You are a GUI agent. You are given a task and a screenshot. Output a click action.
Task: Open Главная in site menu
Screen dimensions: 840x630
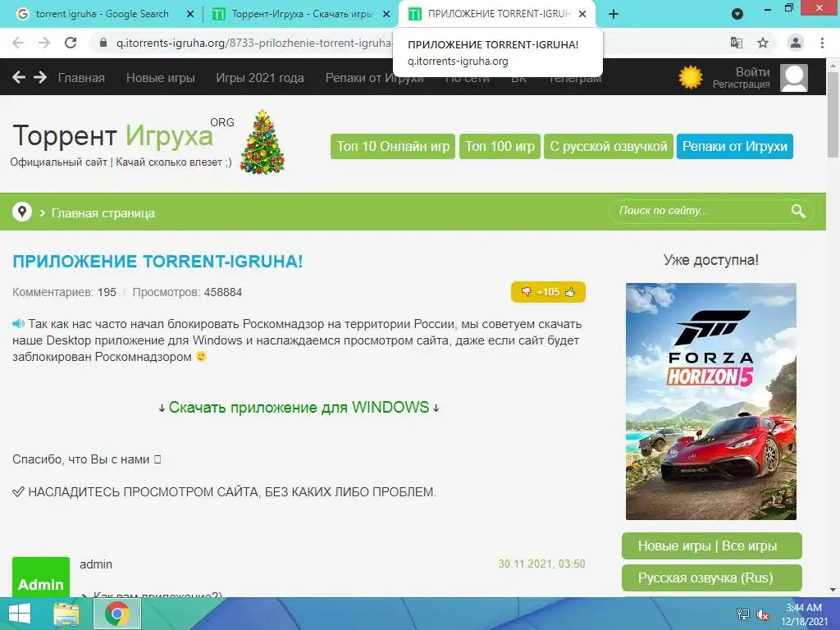tap(81, 78)
